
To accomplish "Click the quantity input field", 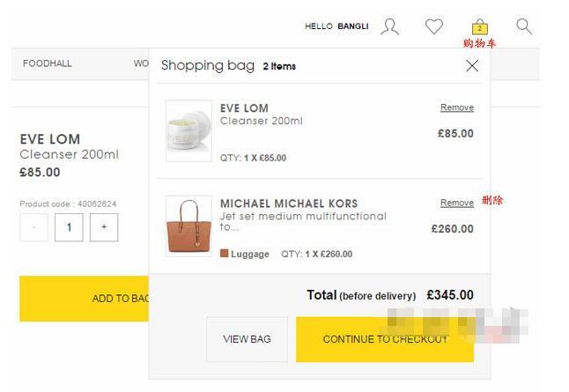I will [69, 227].
